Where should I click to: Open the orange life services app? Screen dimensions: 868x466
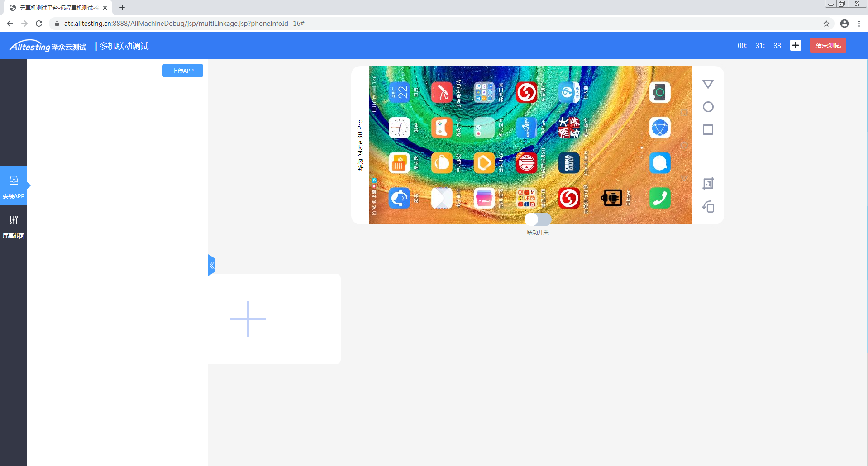point(442,163)
